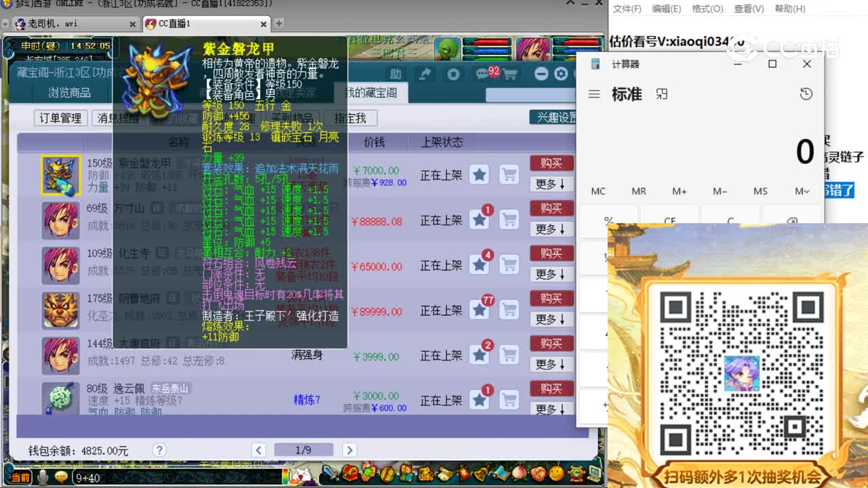Screen dimensions: 868x488
Task: Select the 我的藏宝阁 tab
Action: pos(370,93)
